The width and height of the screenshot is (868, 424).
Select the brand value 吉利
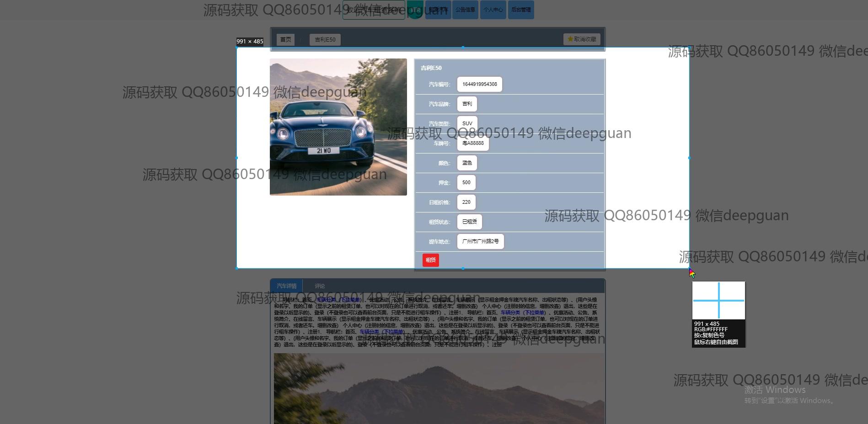(467, 104)
